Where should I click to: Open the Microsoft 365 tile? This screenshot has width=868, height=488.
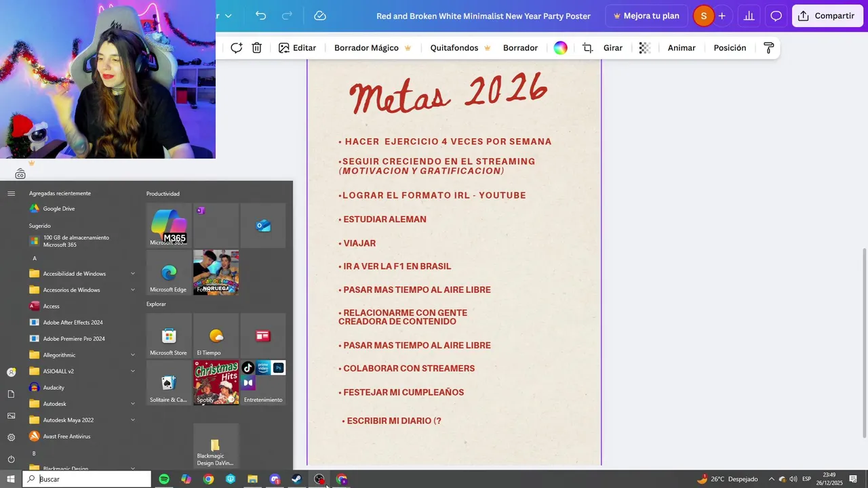(x=169, y=226)
